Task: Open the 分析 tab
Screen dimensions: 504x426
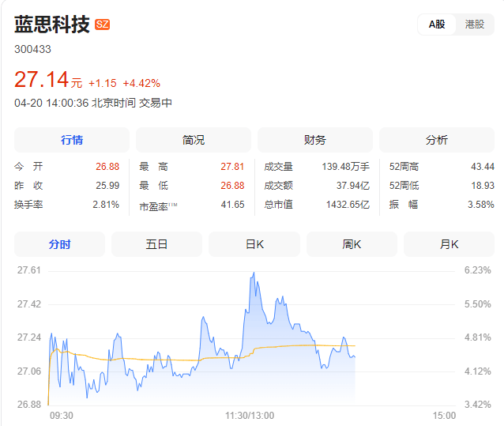Action: [x=437, y=140]
